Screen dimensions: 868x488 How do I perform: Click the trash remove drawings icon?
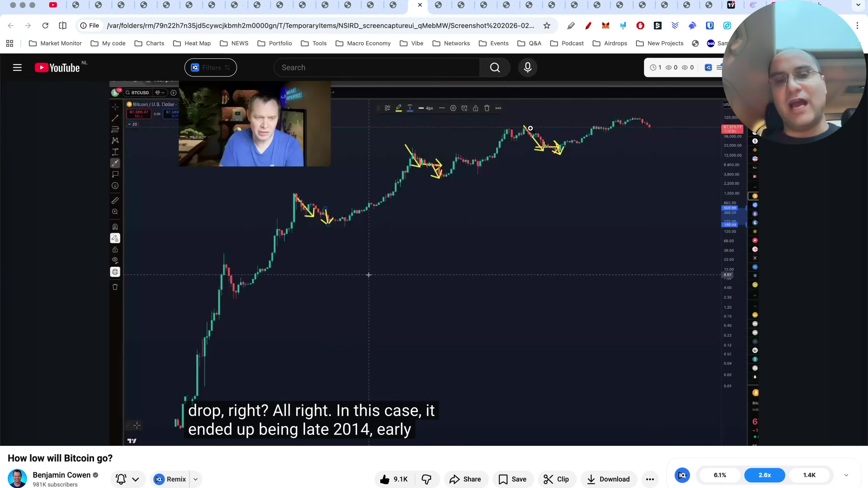tap(115, 287)
